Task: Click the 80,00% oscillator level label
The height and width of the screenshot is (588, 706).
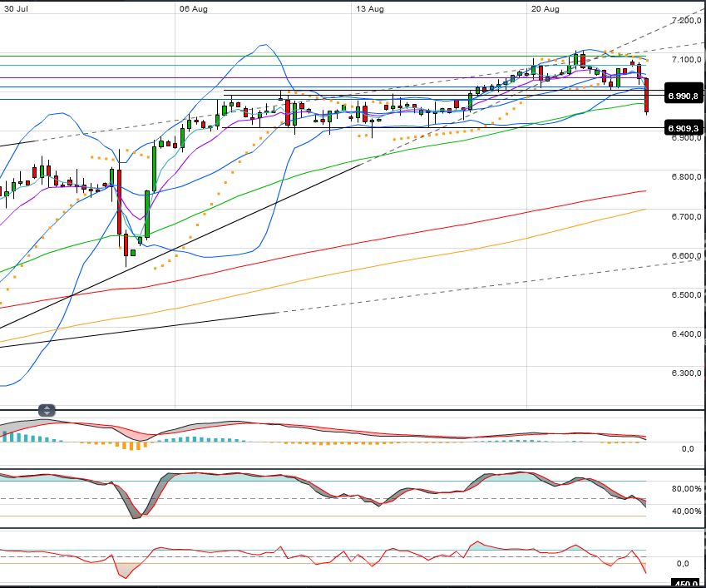Action: [686, 489]
